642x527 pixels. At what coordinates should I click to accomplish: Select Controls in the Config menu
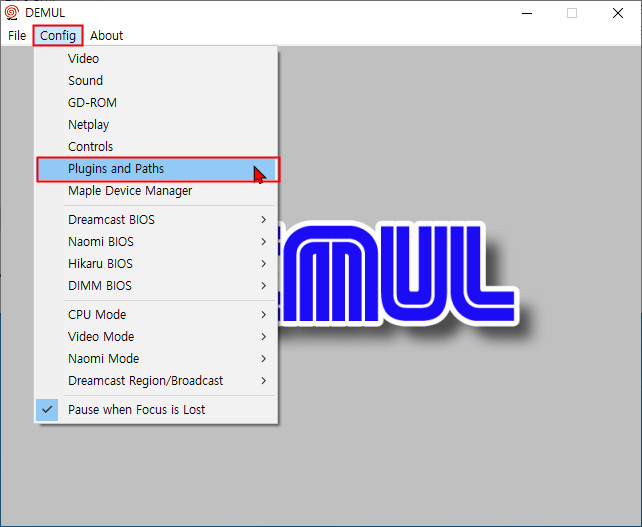(156, 147)
